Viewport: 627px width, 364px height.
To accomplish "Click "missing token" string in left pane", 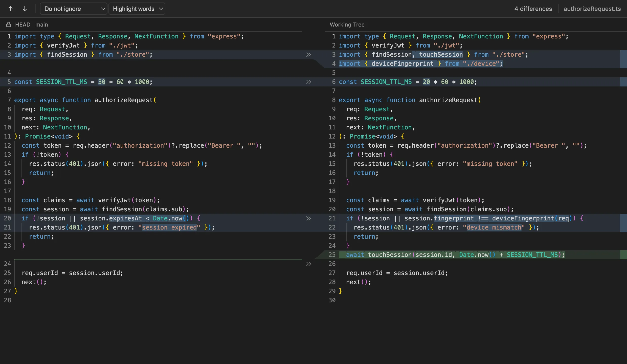I will pos(166,164).
